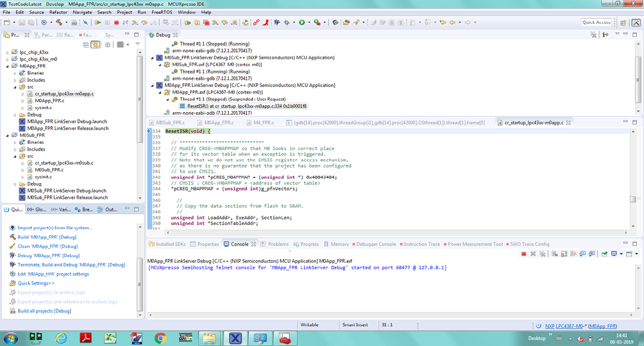Viewport: 644px width, 346px height.
Task: Click Build all projects [Debug] link
Action: 44,311
